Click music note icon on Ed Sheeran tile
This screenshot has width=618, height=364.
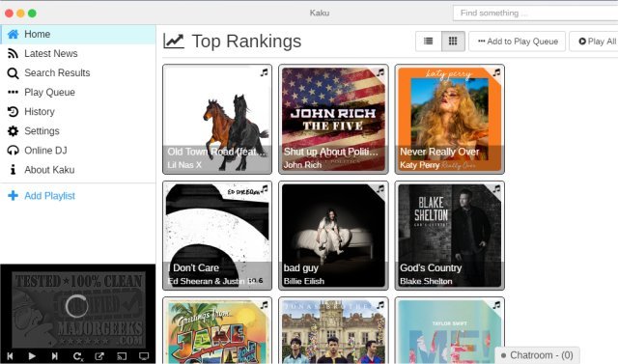point(264,189)
